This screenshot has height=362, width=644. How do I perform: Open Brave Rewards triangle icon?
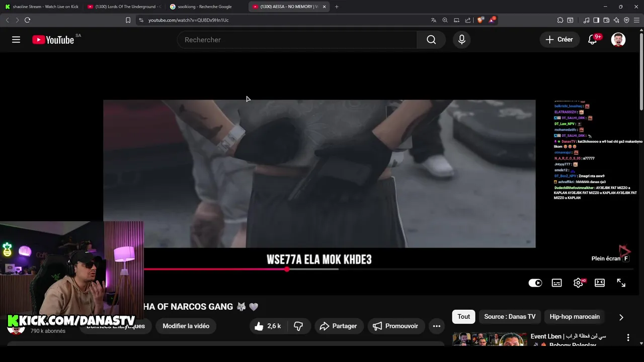[x=492, y=20]
